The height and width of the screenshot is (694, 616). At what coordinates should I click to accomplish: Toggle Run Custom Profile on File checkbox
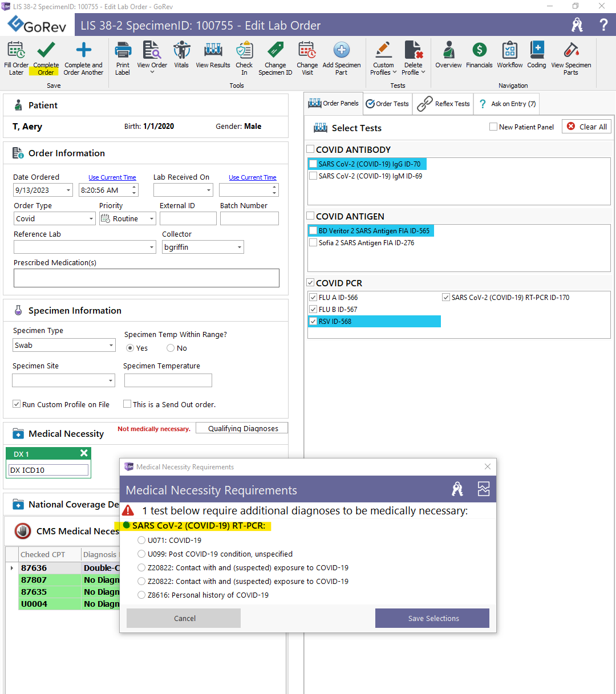coord(17,404)
